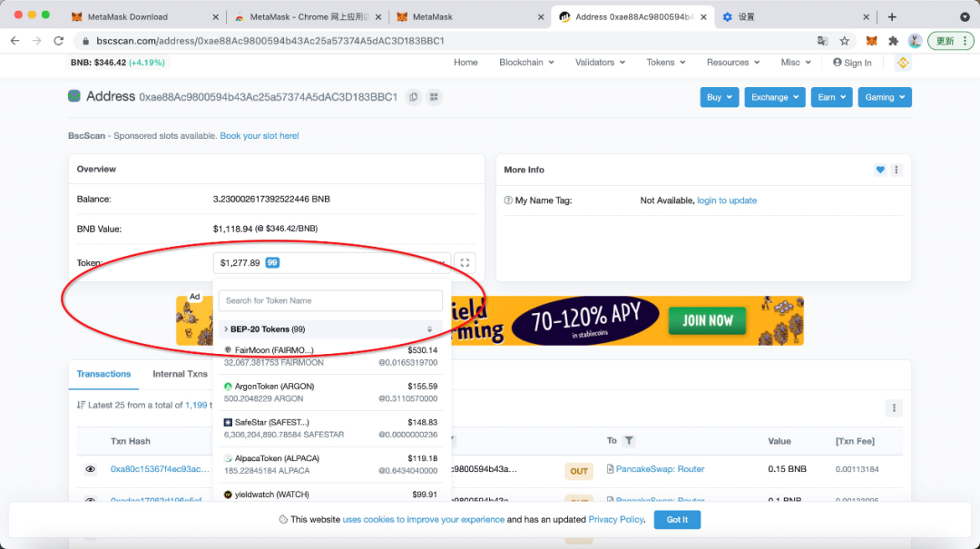Open transaction hash 0xa80c15367f4ec93ac

pyautogui.click(x=160, y=469)
